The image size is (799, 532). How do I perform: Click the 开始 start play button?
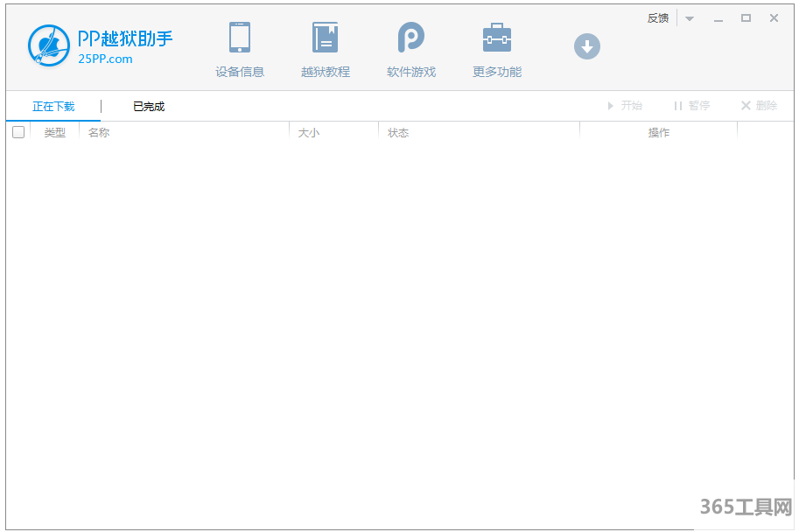coord(625,106)
